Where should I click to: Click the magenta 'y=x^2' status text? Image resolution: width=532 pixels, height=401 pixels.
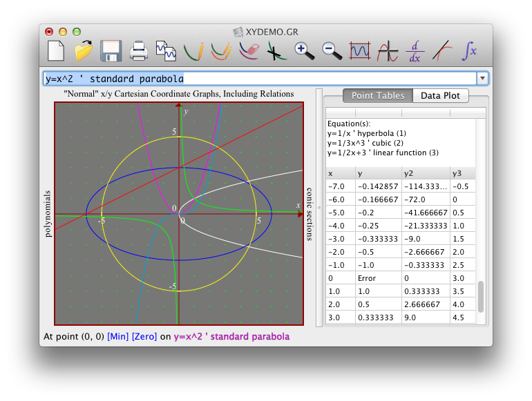(x=231, y=337)
